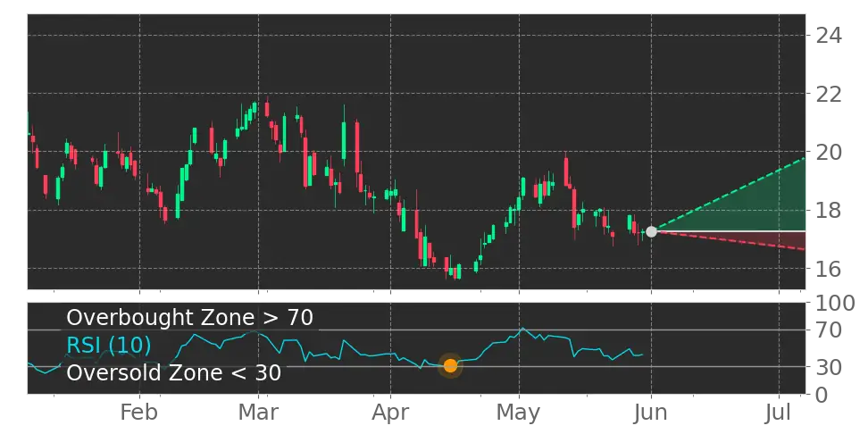Click the price axis value 22
This screenshot has width=868, height=434.
point(829,94)
